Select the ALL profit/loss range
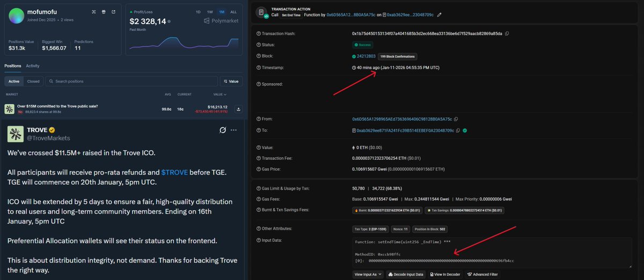This screenshot has height=280, width=644. pyautogui.click(x=233, y=11)
